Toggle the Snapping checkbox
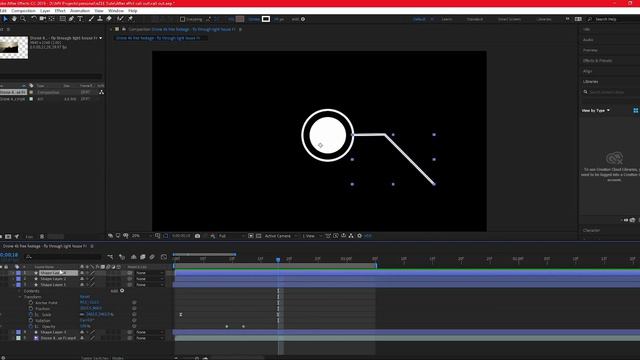Screen dimensions: 640x360 pyautogui.click(x=182, y=19)
